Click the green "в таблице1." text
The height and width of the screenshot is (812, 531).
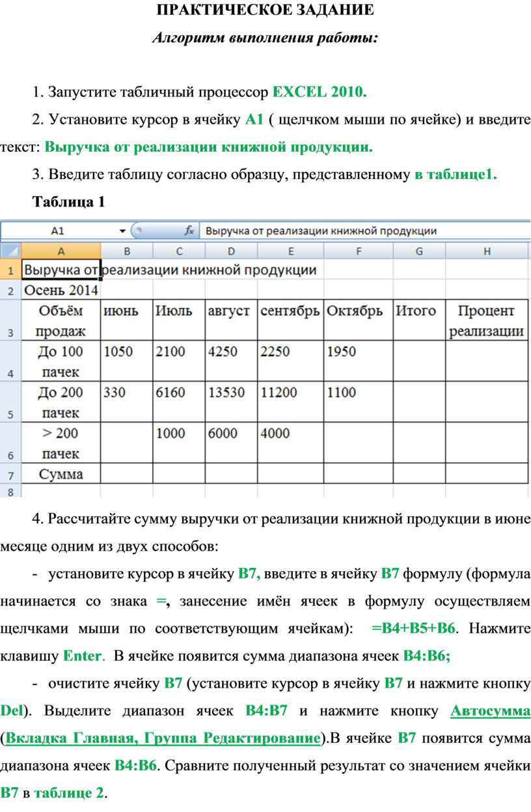click(x=456, y=175)
